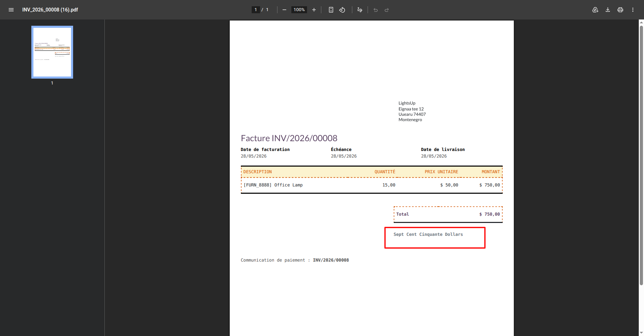644x336 pixels.
Task: Click the LightsUp company name
Action: tap(407, 103)
